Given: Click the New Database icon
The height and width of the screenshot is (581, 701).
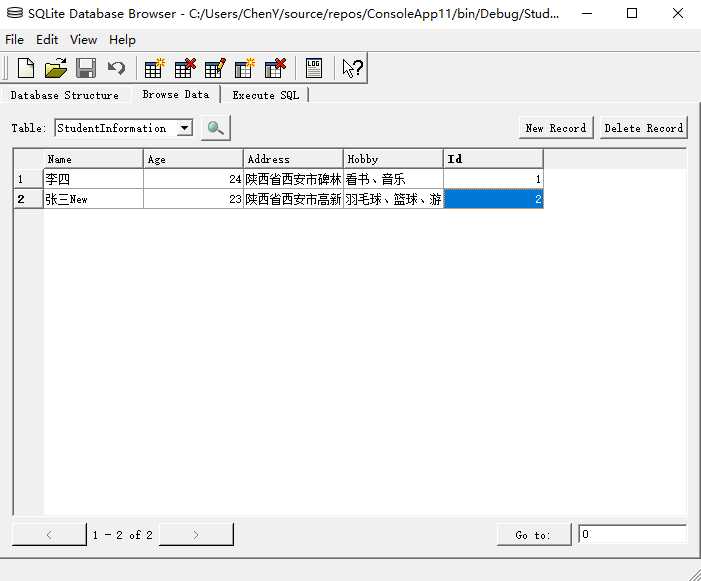Looking at the screenshot, I should coord(26,68).
